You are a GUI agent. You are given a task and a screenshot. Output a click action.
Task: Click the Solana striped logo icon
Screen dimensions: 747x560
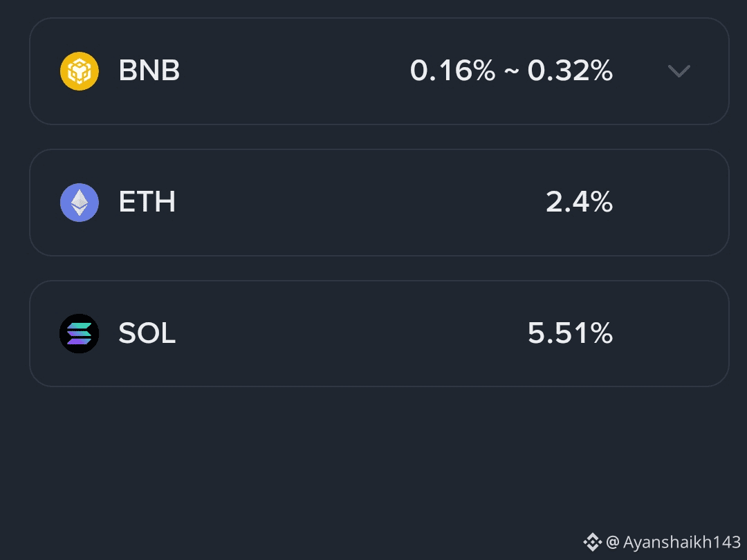(80, 333)
